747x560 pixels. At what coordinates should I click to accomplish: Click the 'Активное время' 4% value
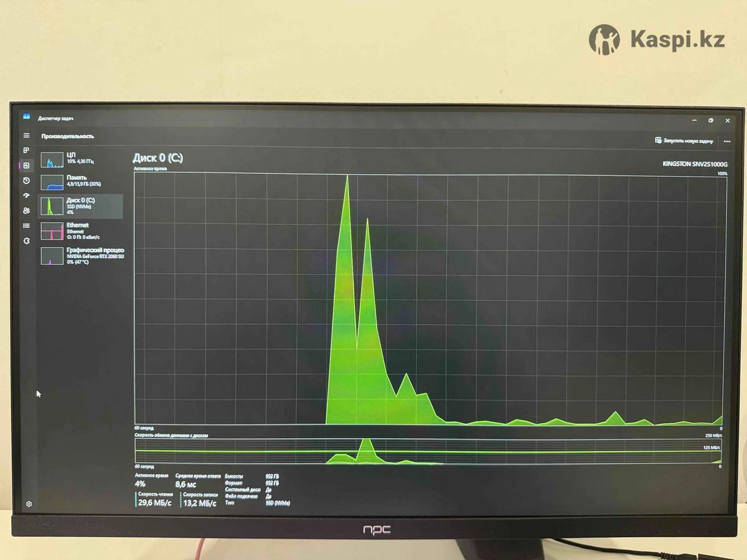(x=140, y=484)
